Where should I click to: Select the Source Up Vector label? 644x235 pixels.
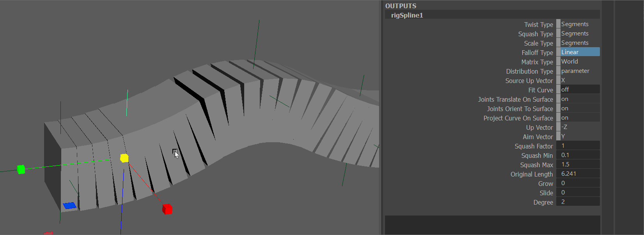tap(529, 81)
